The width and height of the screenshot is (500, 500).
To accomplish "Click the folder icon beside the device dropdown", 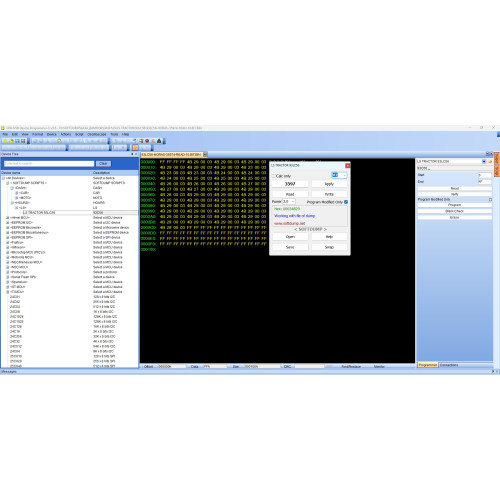I will [x=490, y=161].
